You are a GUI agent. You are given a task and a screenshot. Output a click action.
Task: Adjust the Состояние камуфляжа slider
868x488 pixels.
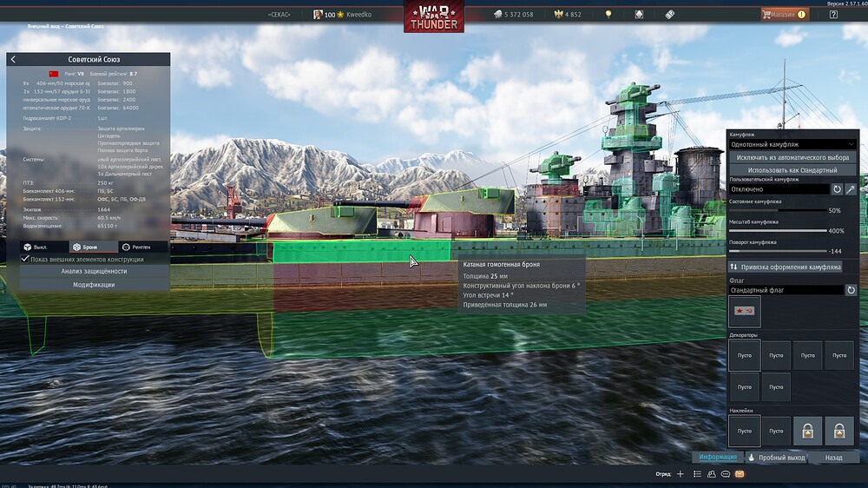coord(777,210)
